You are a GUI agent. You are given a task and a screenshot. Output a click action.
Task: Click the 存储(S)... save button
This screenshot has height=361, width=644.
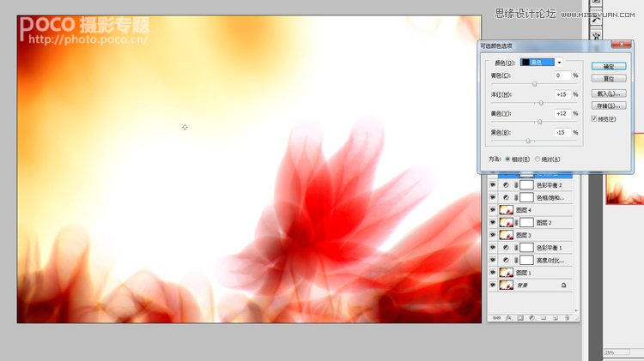[609, 105]
